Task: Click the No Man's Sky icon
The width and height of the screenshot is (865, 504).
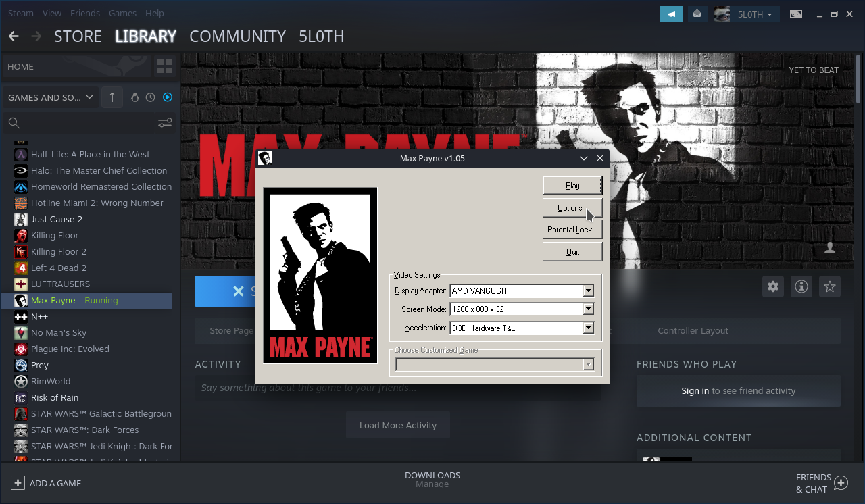Action: click(x=20, y=333)
